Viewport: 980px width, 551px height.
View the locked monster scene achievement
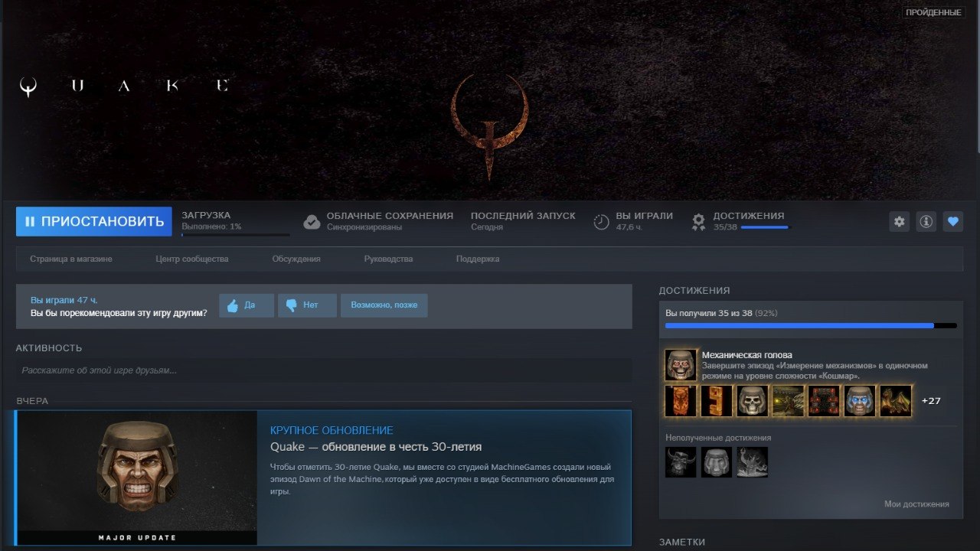pyautogui.click(x=753, y=462)
